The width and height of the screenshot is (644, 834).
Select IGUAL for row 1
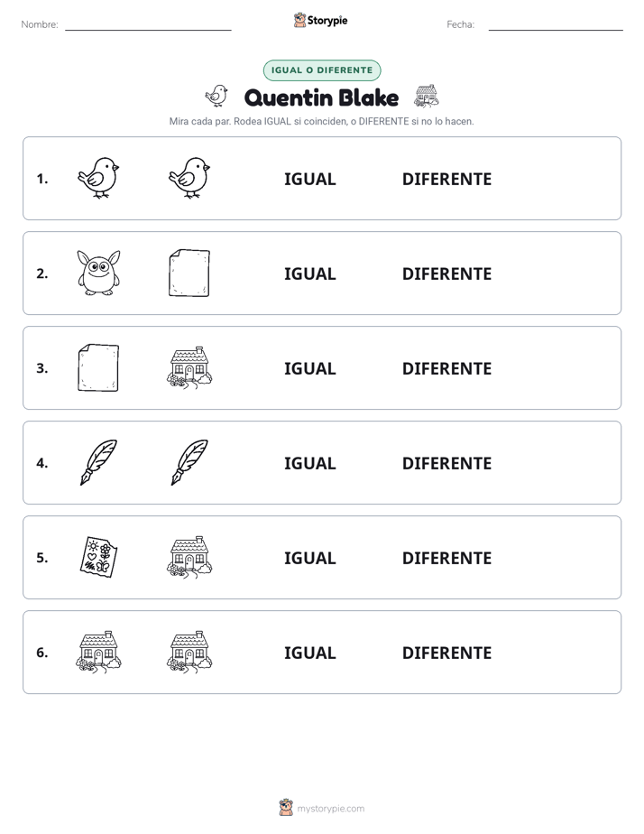coord(309,179)
